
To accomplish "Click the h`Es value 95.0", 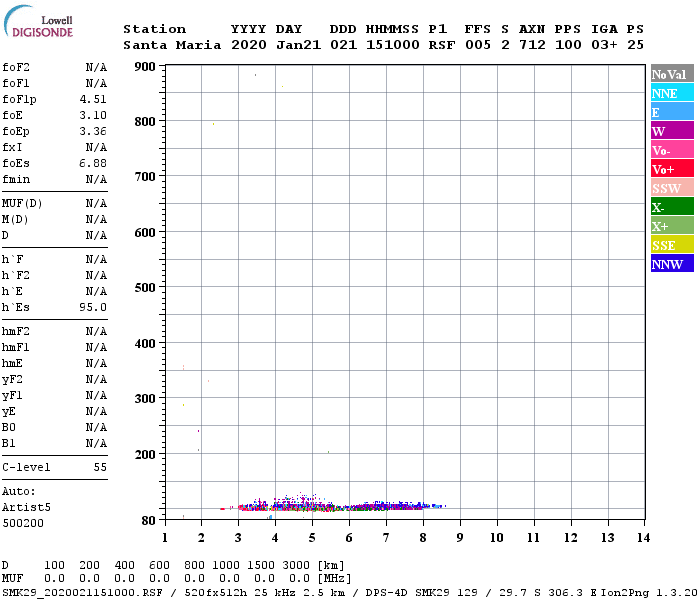I will coord(93,307).
